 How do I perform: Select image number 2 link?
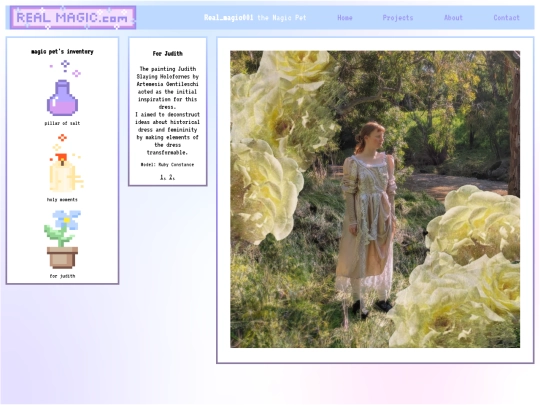point(172,177)
